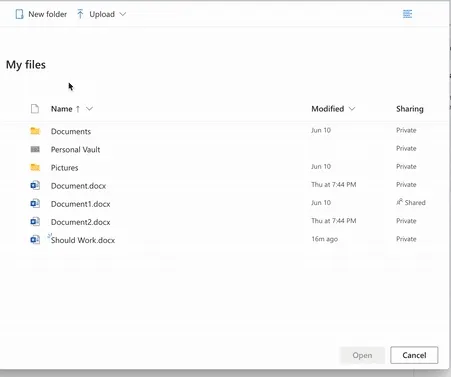The width and height of the screenshot is (451, 377).
Task: Click the Word icon beside Document1.docx
Action: coord(35,203)
